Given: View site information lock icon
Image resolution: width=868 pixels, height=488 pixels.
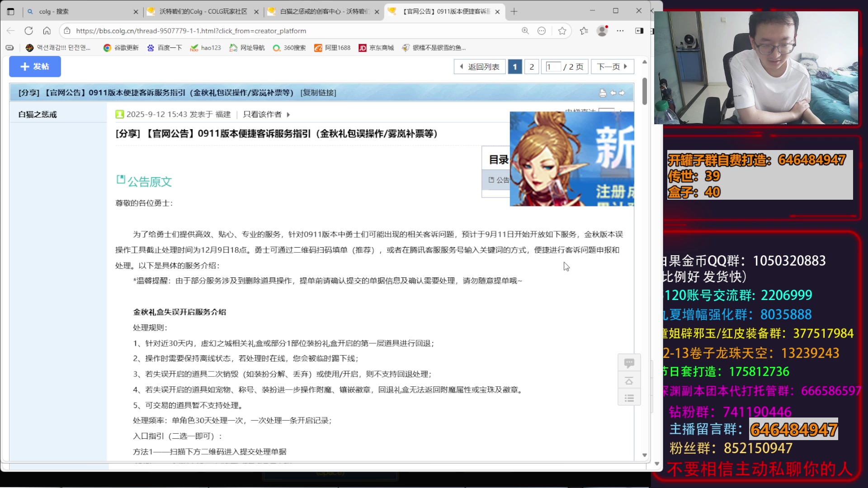Looking at the screenshot, I should tap(67, 31).
